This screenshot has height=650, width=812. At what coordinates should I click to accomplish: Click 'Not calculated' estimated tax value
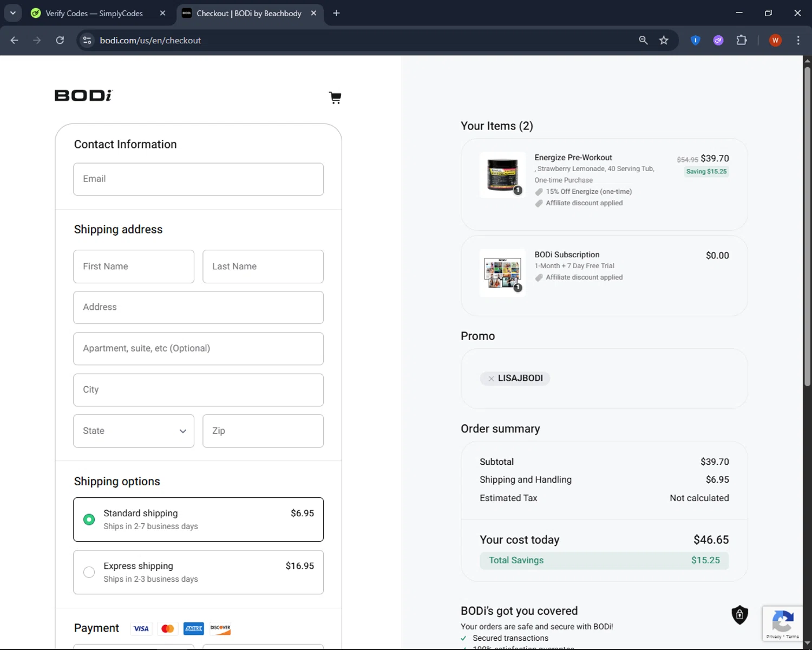(699, 498)
